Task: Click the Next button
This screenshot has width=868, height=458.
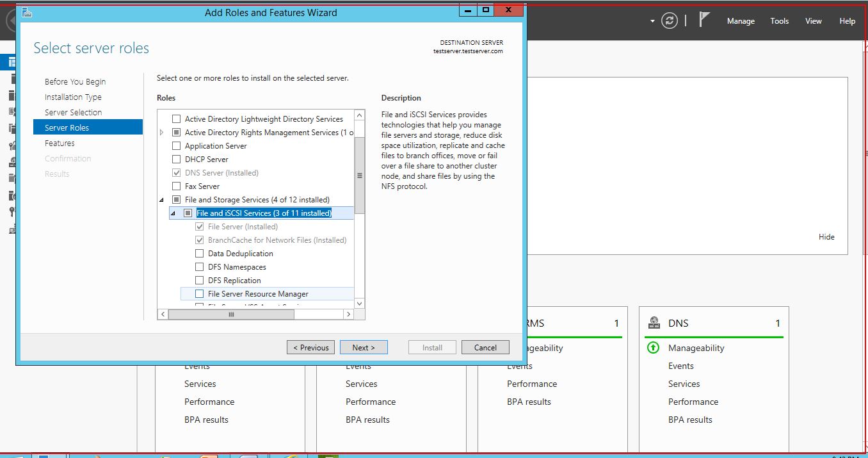Action: pos(363,347)
